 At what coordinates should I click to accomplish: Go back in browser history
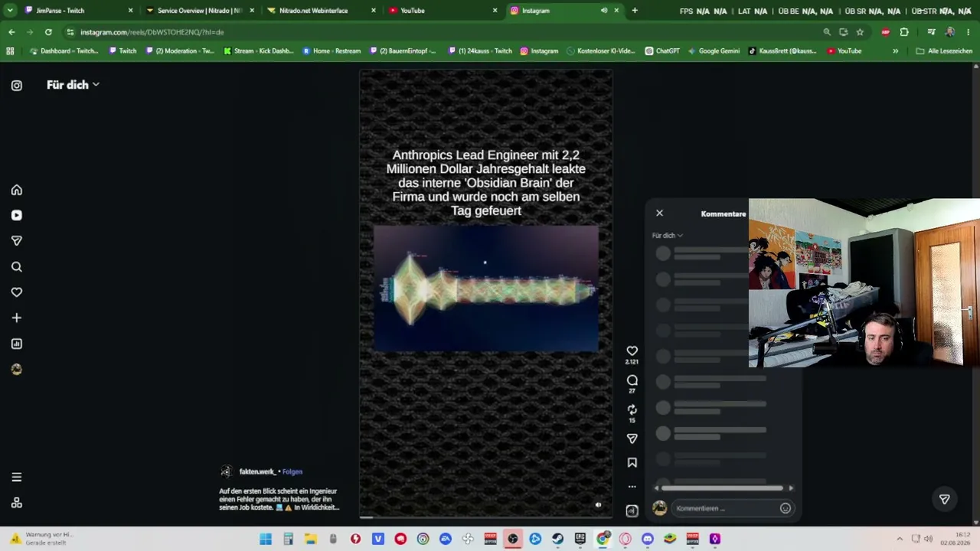pos(11,32)
